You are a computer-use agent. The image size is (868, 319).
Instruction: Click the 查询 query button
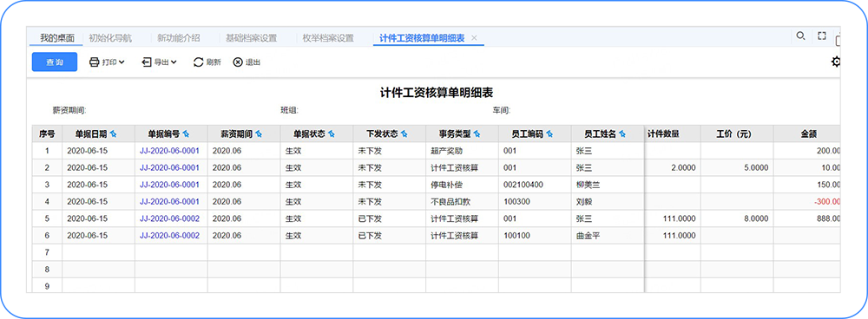coord(54,62)
